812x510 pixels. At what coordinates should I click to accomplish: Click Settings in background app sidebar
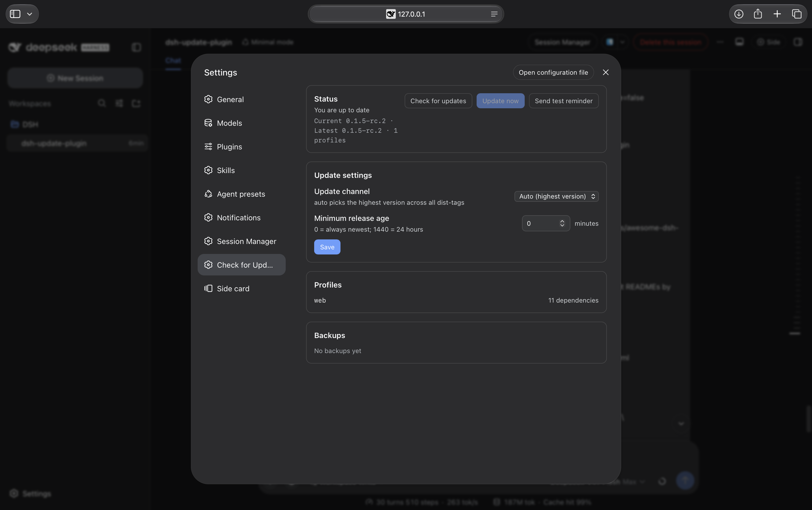coord(30,493)
